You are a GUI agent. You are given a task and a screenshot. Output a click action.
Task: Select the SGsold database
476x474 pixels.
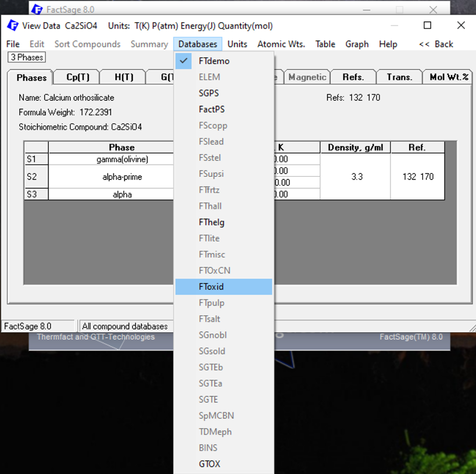tap(224, 351)
